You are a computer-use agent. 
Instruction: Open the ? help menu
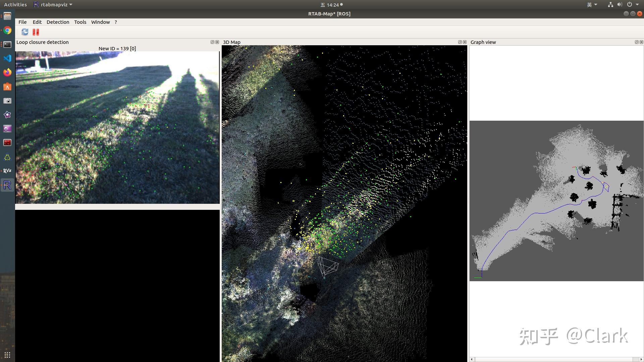click(116, 22)
